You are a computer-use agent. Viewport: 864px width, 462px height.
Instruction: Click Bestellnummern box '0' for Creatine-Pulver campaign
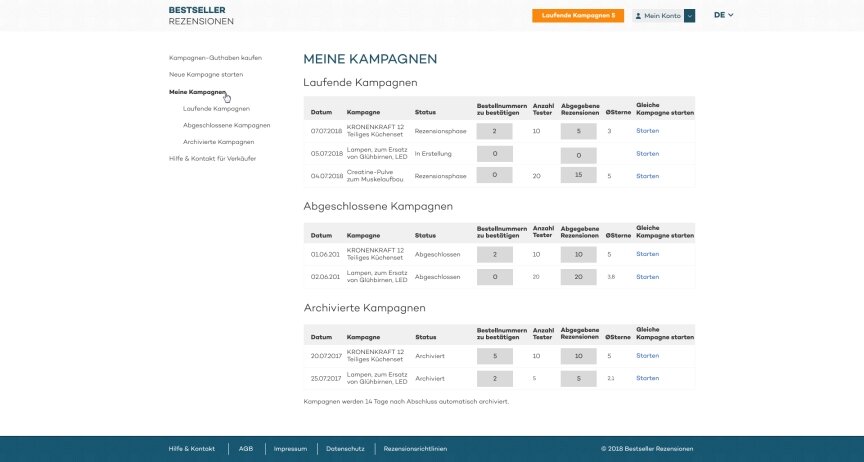[494, 175]
